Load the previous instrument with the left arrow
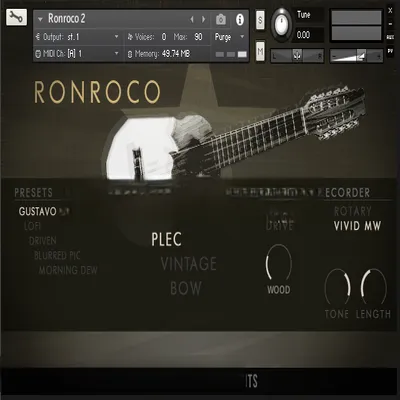Image resolution: width=400 pixels, height=400 pixels. (192, 20)
